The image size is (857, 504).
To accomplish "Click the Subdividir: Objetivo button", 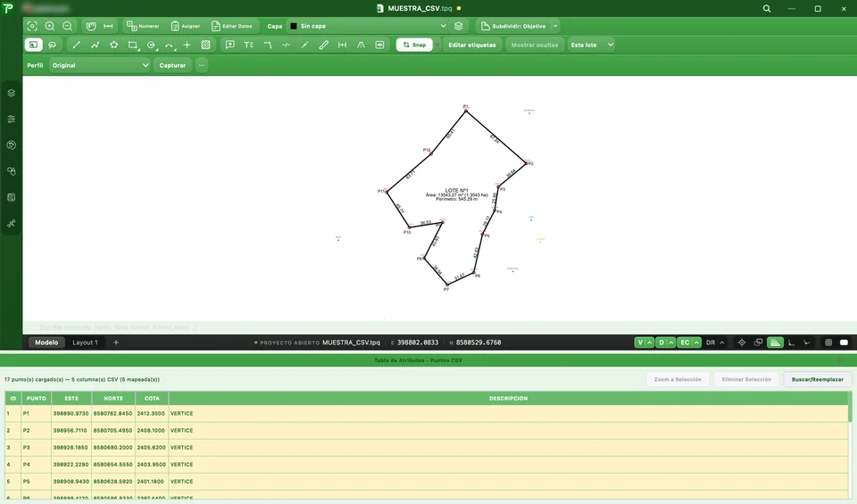I will [x=513, y=26].
